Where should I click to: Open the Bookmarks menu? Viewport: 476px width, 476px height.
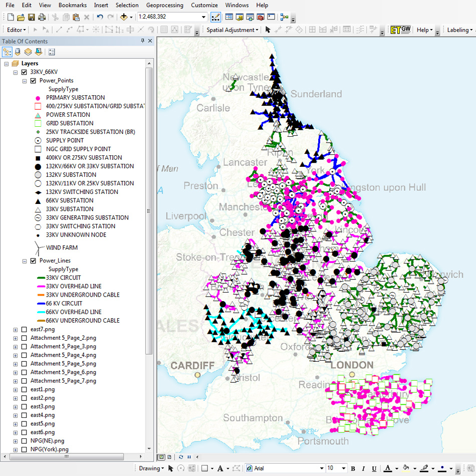pyautogui.click(x=72, y=5)
